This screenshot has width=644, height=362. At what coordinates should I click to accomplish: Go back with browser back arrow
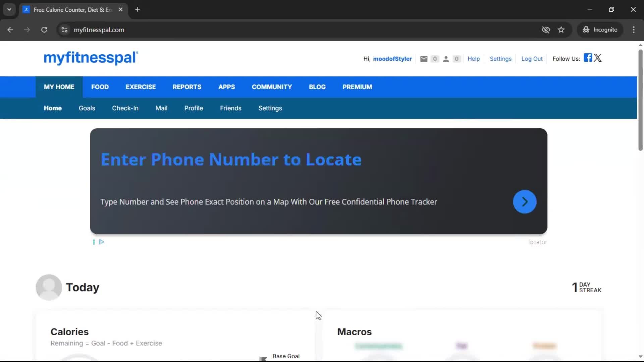pyautogui.click(x=10, y=30)
